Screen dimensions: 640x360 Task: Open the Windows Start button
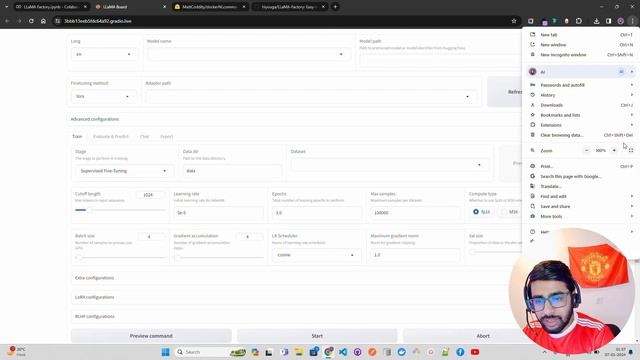pyautogui.click(x=165, y=352)
